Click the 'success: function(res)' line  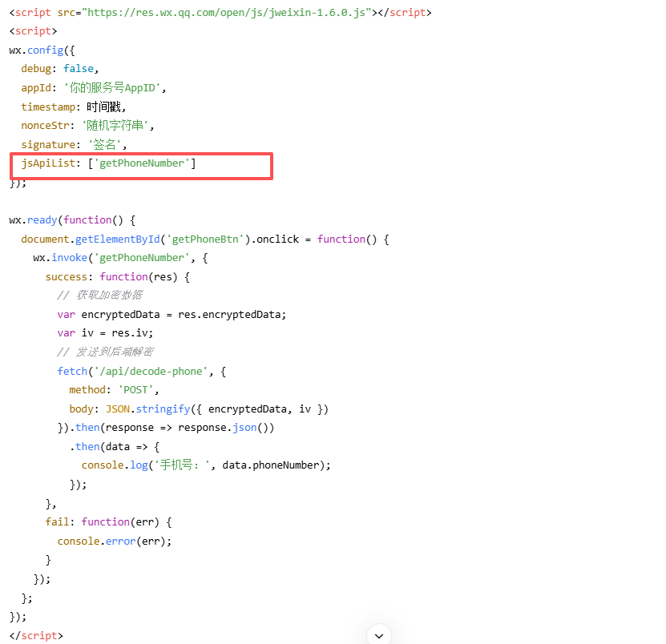pyautogui.click(x=118, y=277)
